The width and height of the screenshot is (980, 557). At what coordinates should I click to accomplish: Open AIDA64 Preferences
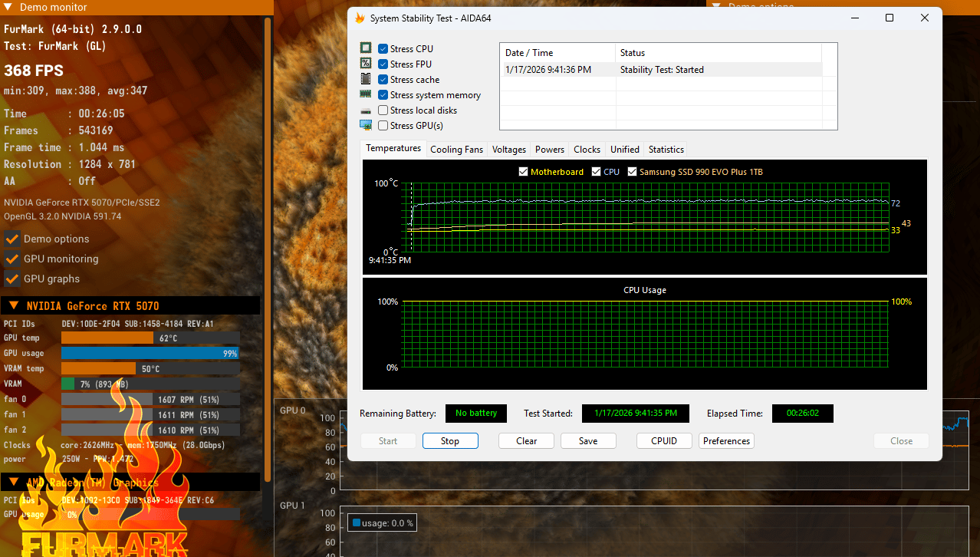[726, 441]
